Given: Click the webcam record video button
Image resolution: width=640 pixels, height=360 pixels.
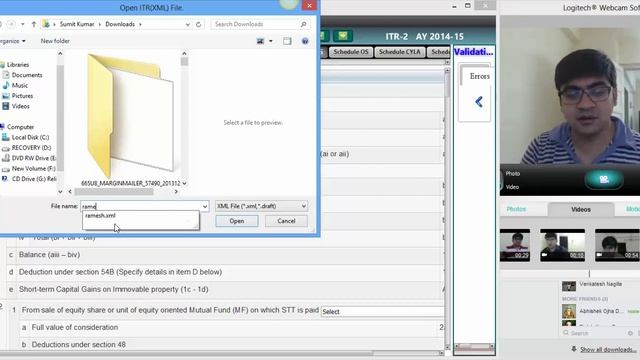Looking at the screenshot, I should pos(604,179).
